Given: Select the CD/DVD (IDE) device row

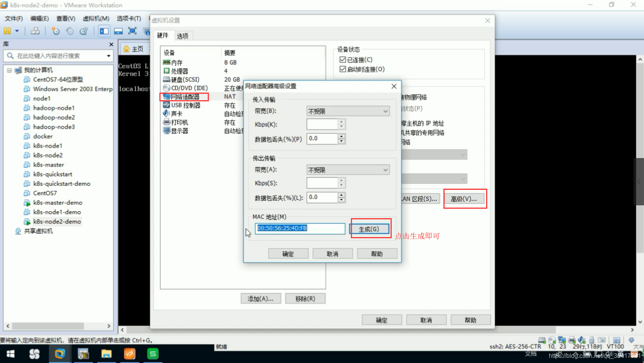Looking at the screenshot, I should coord(203,88).
